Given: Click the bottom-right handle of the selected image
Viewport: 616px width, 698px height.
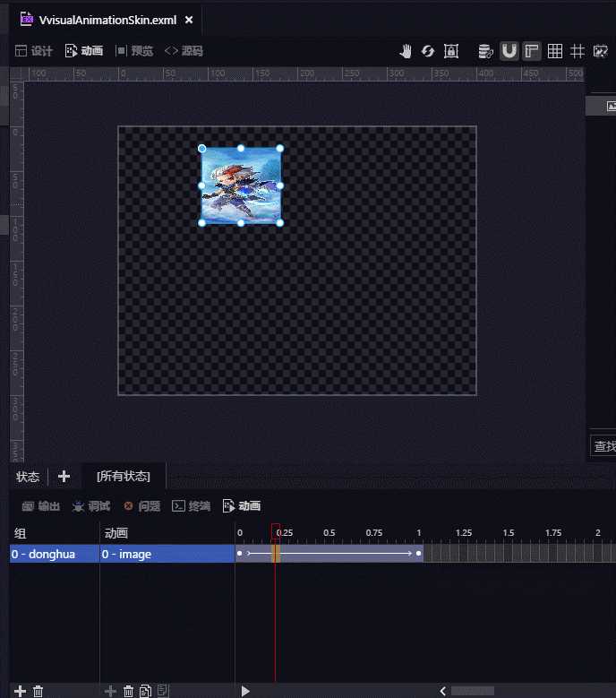Looking at the screenshot, I should pos(279,222).
